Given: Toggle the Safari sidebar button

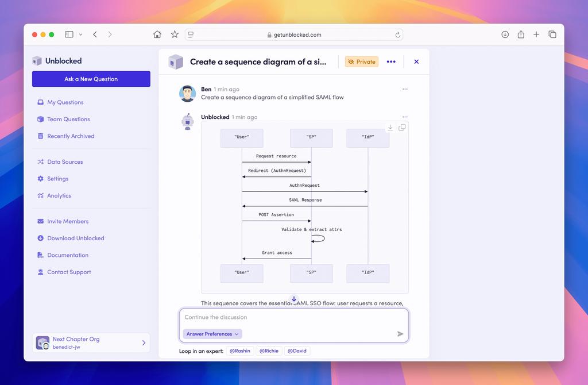Looking at the screenshot, I should [x=69, y=34].
